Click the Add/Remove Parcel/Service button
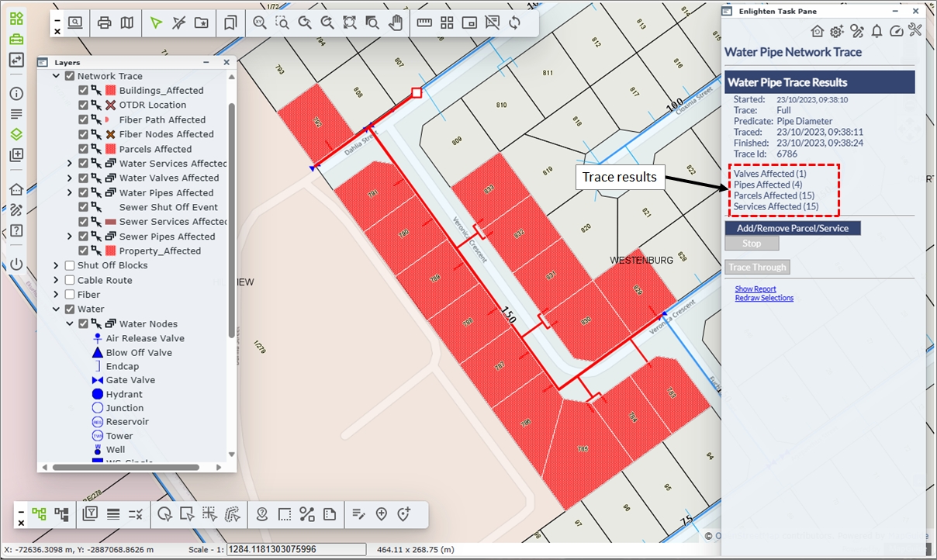 [793, 228]
